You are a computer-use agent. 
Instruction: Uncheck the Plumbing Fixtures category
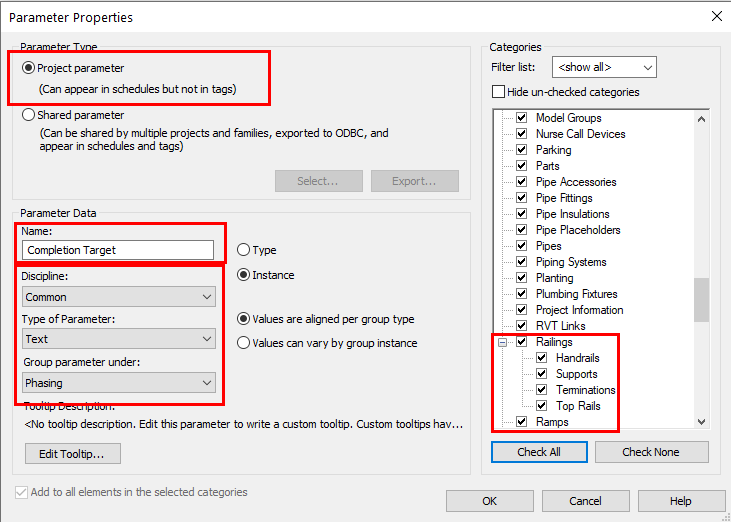[521, 294]
